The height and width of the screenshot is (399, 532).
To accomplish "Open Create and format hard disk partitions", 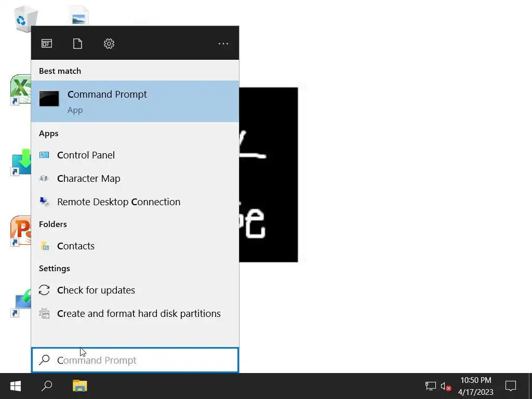I will click(x=135, y=313).
